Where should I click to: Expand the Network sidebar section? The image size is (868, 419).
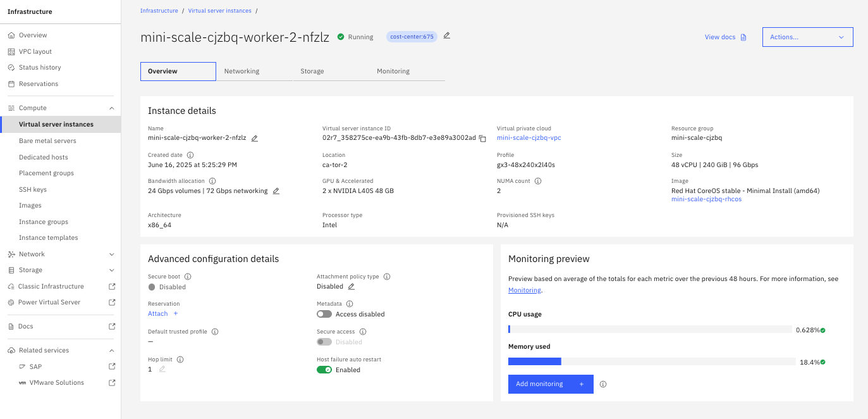112,254
